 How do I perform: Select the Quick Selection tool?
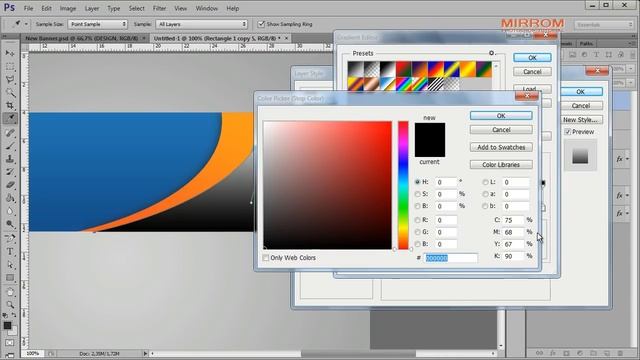click(10, 92)
